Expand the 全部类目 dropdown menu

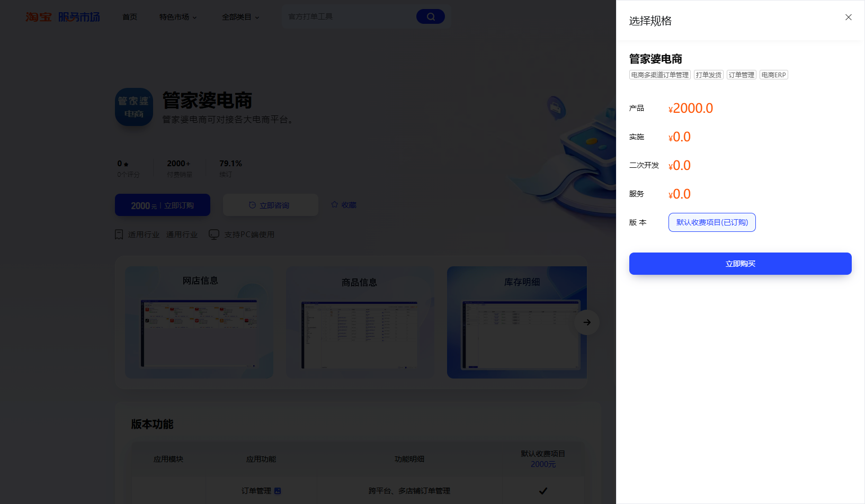click(240, 17)
